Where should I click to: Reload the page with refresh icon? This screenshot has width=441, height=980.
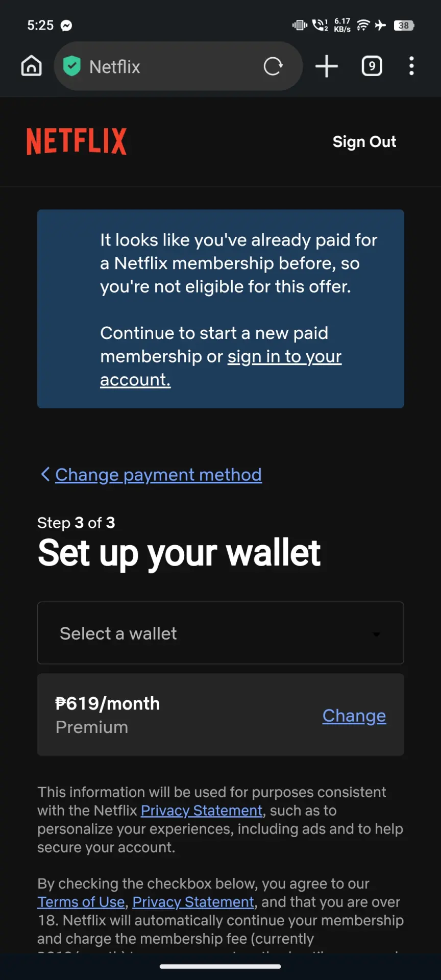click(273, 66)
